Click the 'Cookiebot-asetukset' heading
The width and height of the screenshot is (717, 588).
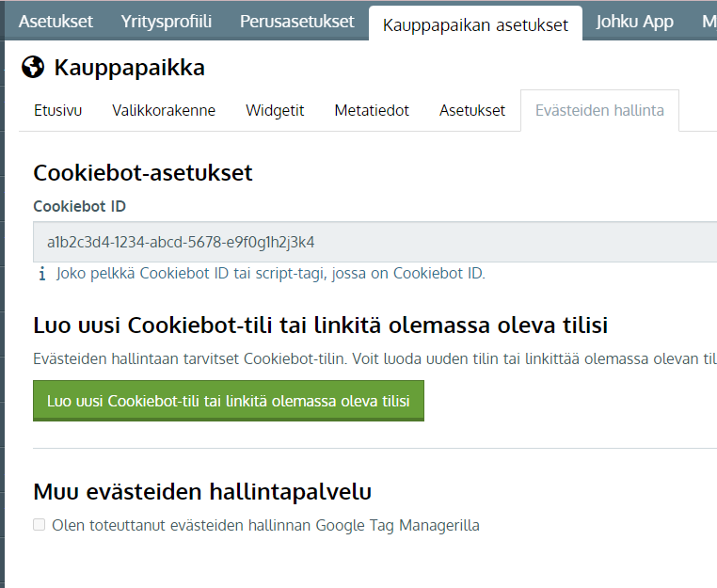[143, 173]
